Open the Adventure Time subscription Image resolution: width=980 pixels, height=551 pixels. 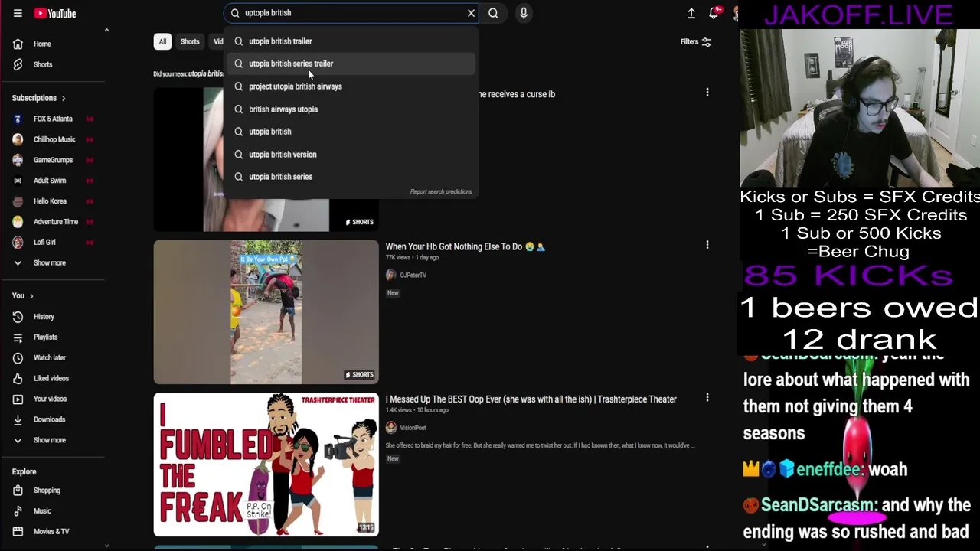click(54, 222)
